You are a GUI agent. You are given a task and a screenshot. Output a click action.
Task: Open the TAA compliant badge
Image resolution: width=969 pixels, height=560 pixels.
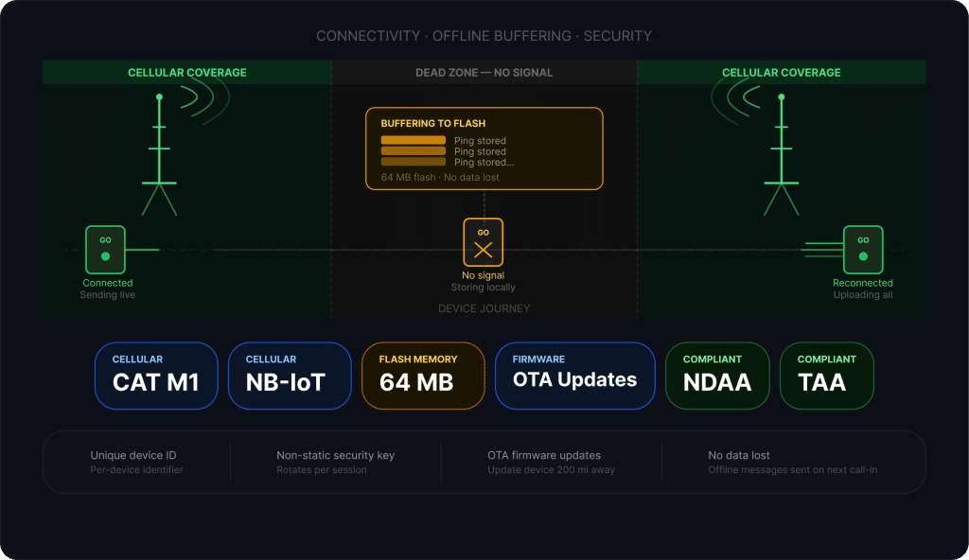(x=827, y=376)
